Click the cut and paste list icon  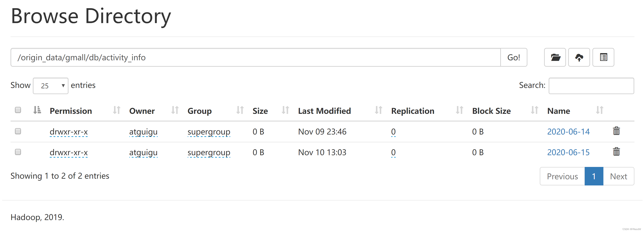click(603, 58)
